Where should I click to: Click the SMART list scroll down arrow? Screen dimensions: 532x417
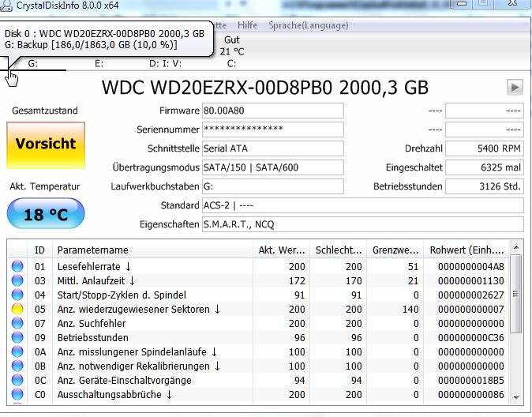(x=516, y=397)
